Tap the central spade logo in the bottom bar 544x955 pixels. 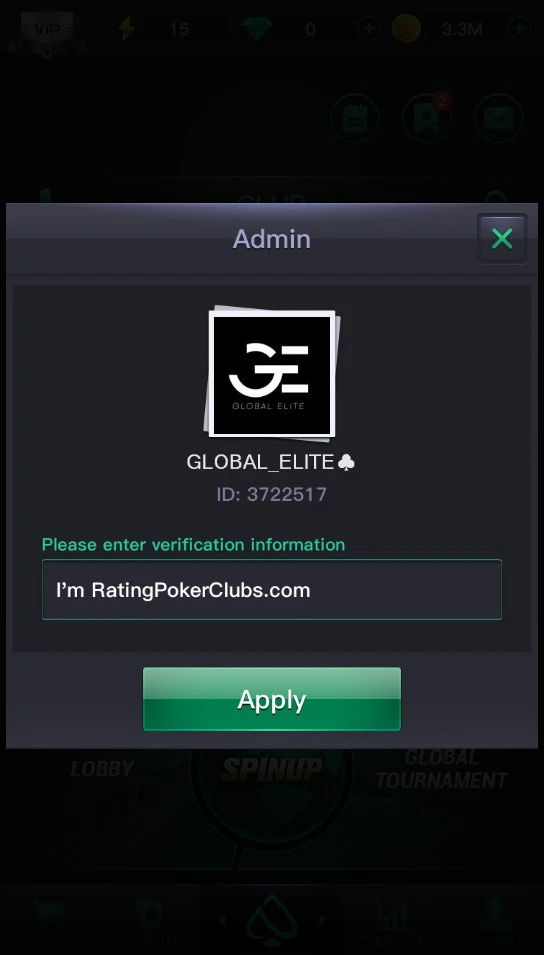[272, 920]
